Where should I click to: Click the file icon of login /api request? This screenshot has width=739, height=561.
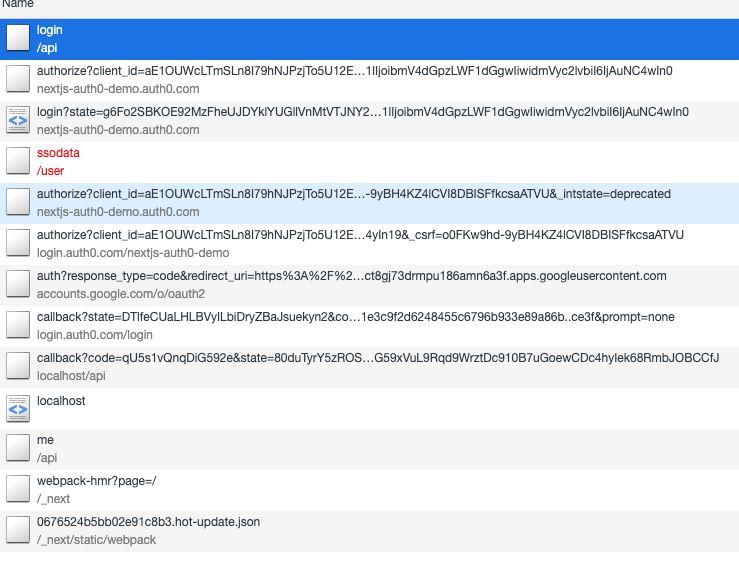click(18, 38)
